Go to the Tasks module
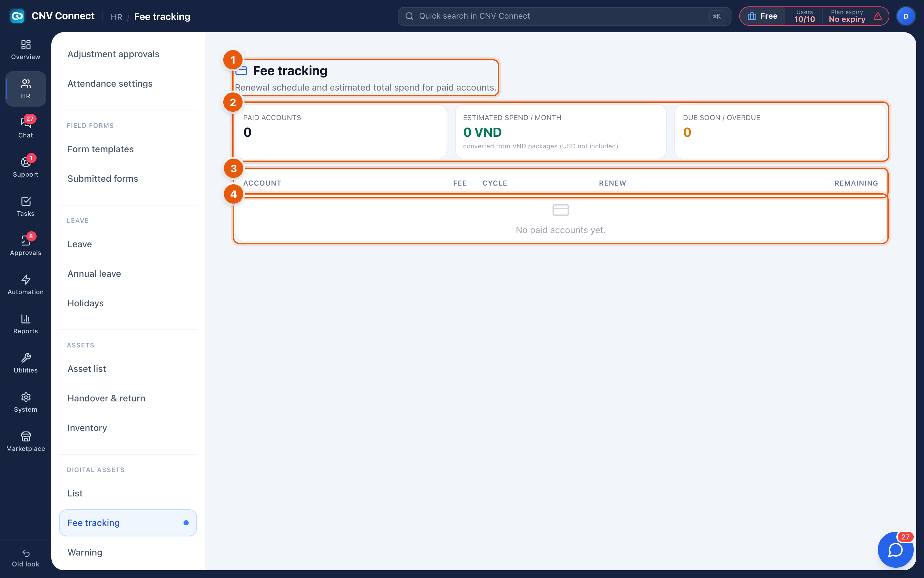The width and height of the screenshot is (924, 578). (x=26, y=206)
